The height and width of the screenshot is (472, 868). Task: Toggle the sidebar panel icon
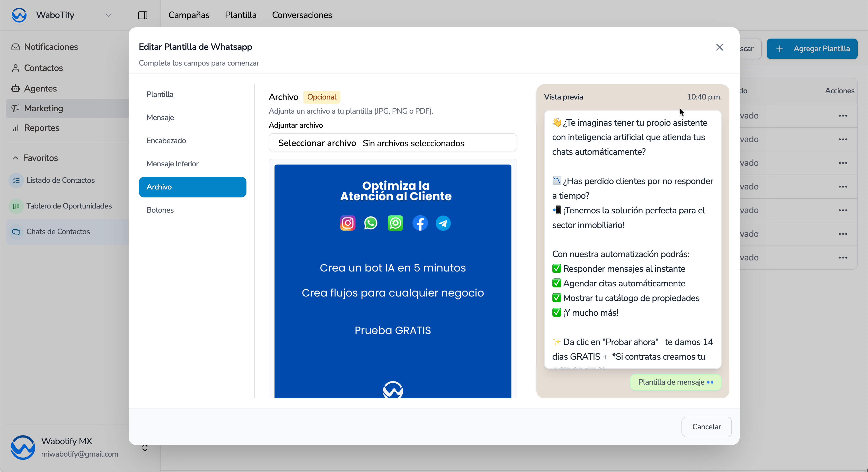pyautogui.click(x=143, y=15)
